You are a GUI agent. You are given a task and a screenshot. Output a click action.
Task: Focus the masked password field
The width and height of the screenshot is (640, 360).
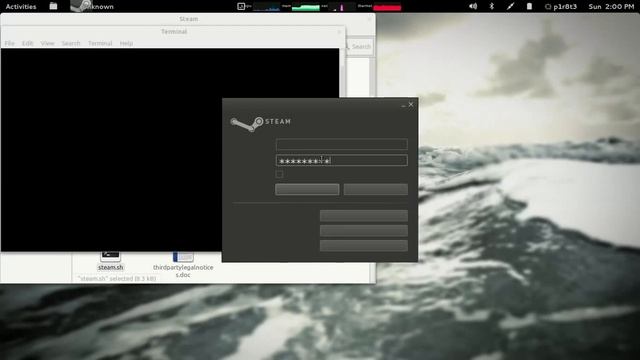tap(342, 160)
